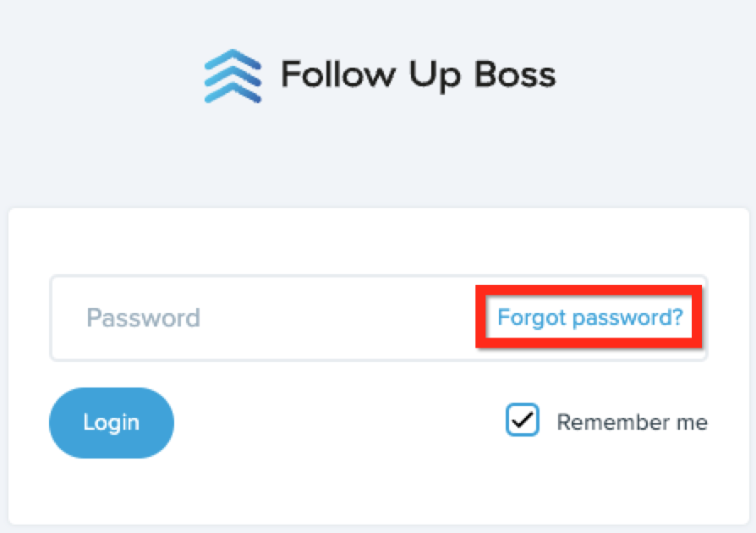Click the word password? in the blue link
The width and height of the screenshot is (756, 533).
pos(627,318)
